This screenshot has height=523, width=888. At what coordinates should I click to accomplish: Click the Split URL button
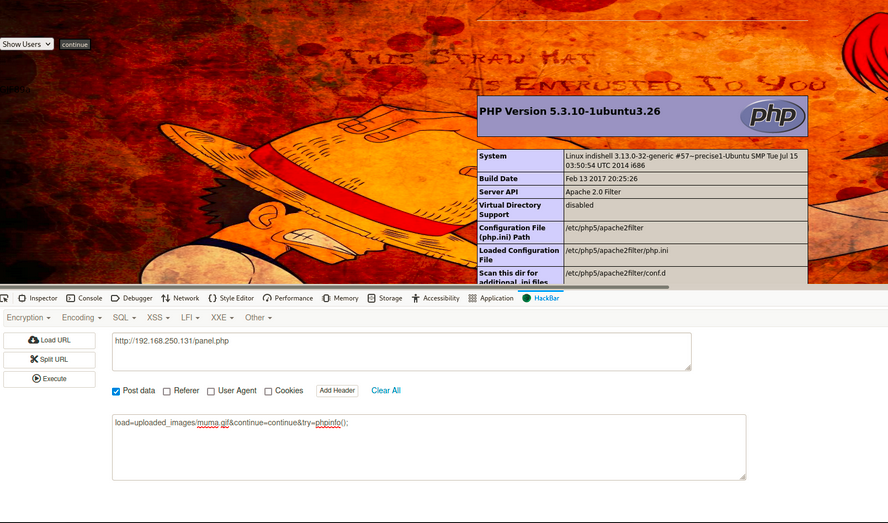[x=49, y=360]
